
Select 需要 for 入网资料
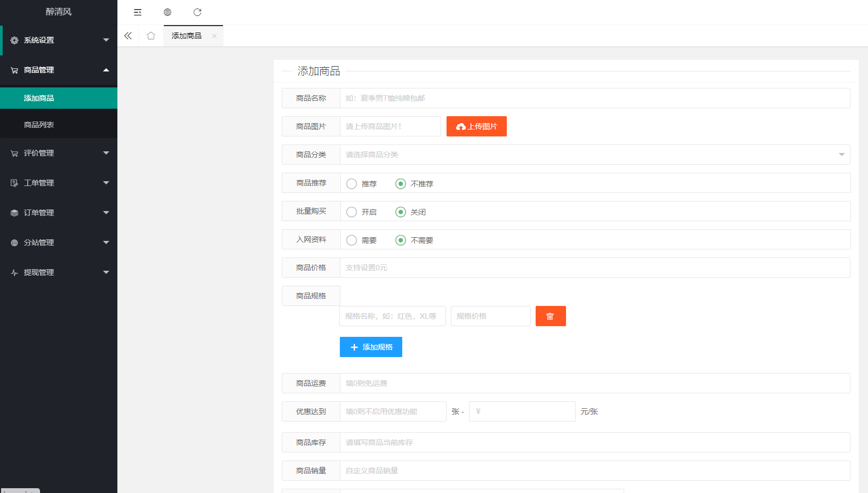click(352, 240)
